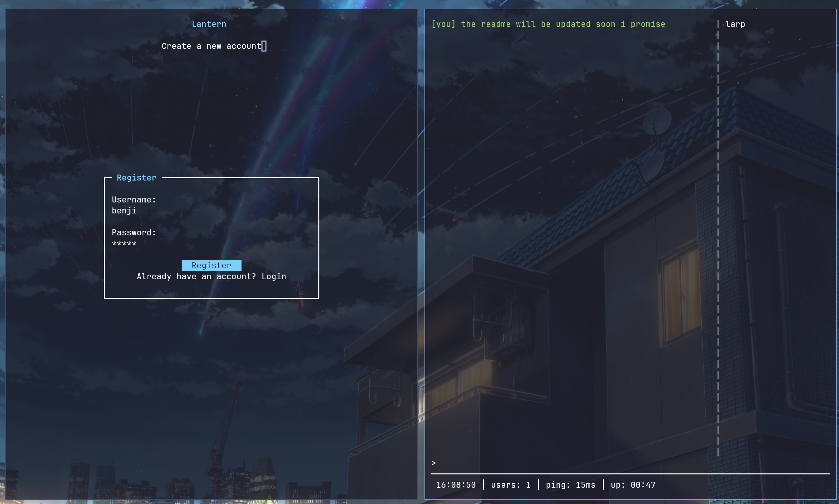
Task: Click the Password: label
Action: pos(134,233)
